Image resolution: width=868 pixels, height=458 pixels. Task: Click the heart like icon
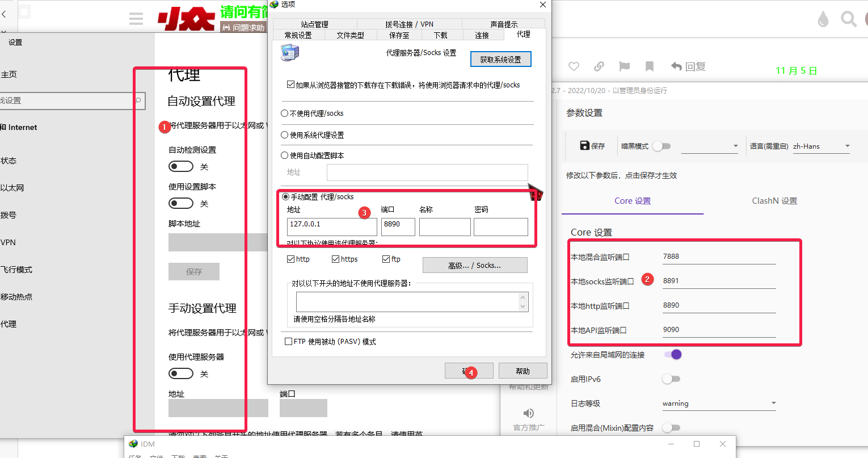coord(574,66)
